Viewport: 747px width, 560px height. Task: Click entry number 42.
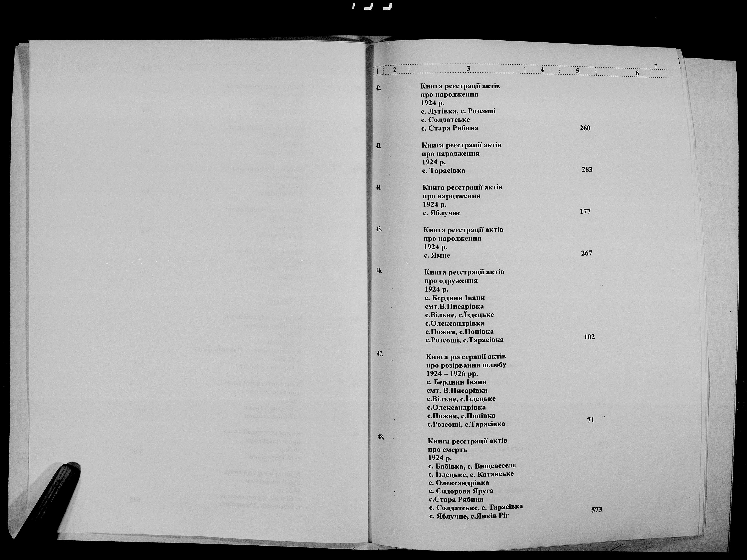point(379,88)
